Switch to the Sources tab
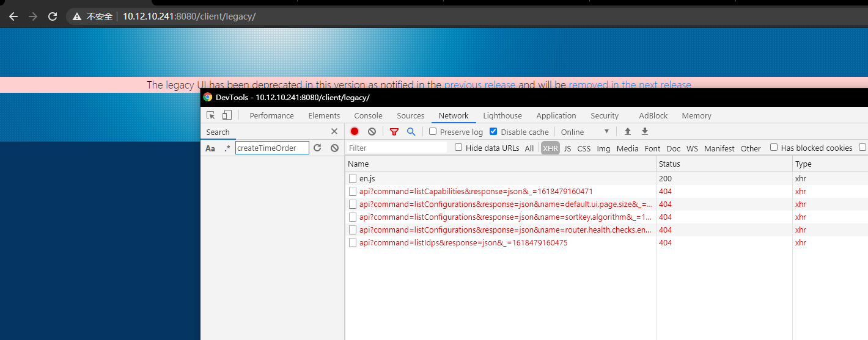868x340 pixels. click(410, 115)
